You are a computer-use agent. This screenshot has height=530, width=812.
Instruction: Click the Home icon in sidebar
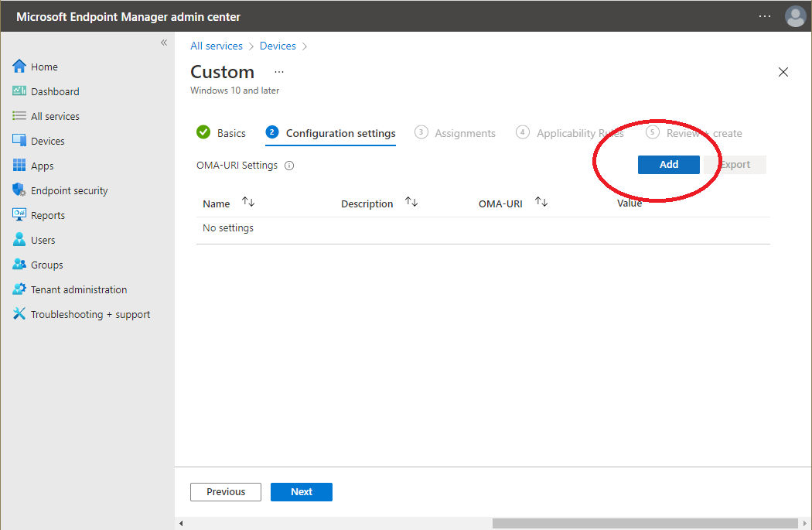point(19,67)
